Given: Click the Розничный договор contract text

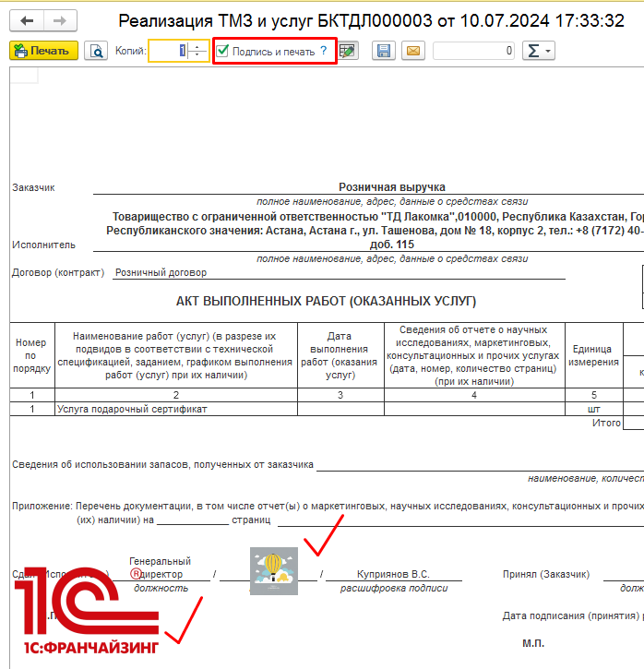Looking at the screenshot, I should [161, 272].
